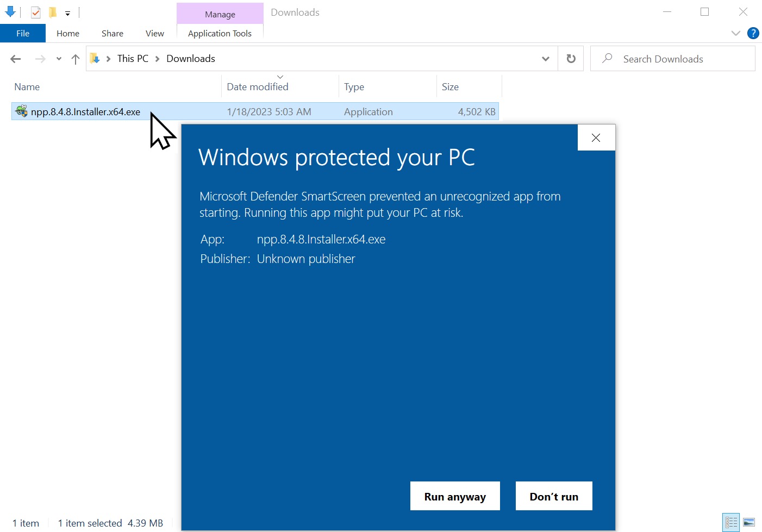Click the Search Downloads field

click(673, 59)
